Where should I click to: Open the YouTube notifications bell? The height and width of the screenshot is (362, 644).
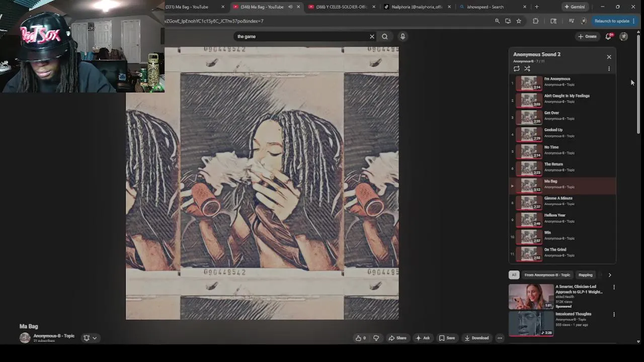point(608,36)
